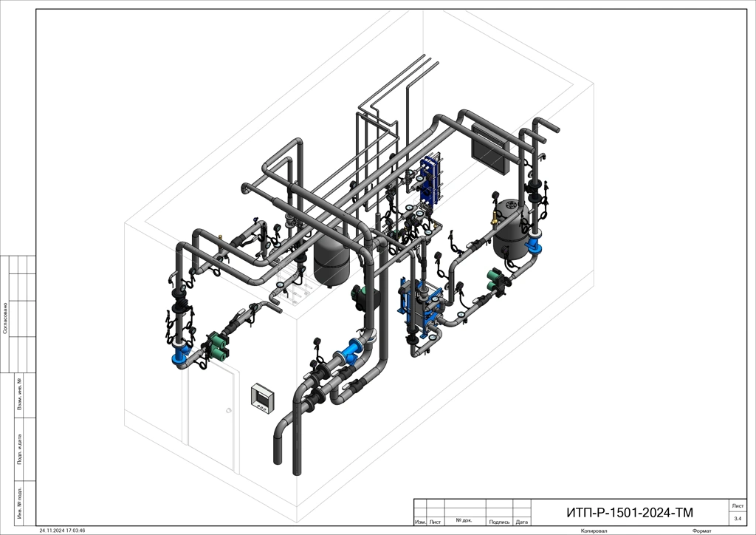Select the timestamp 24.11.2024 17:03:46

coord(62,531)
